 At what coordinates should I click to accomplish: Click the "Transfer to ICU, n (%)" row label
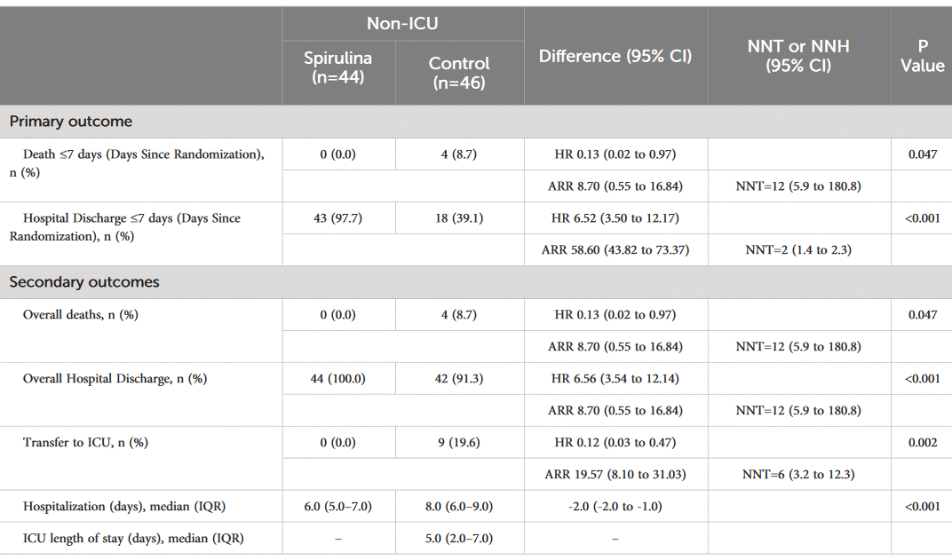85,442
